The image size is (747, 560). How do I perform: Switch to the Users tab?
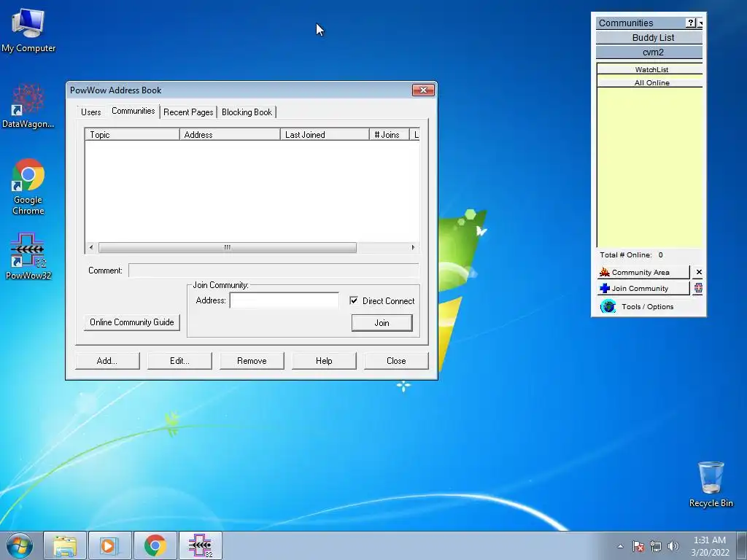[x=90, y=112]
